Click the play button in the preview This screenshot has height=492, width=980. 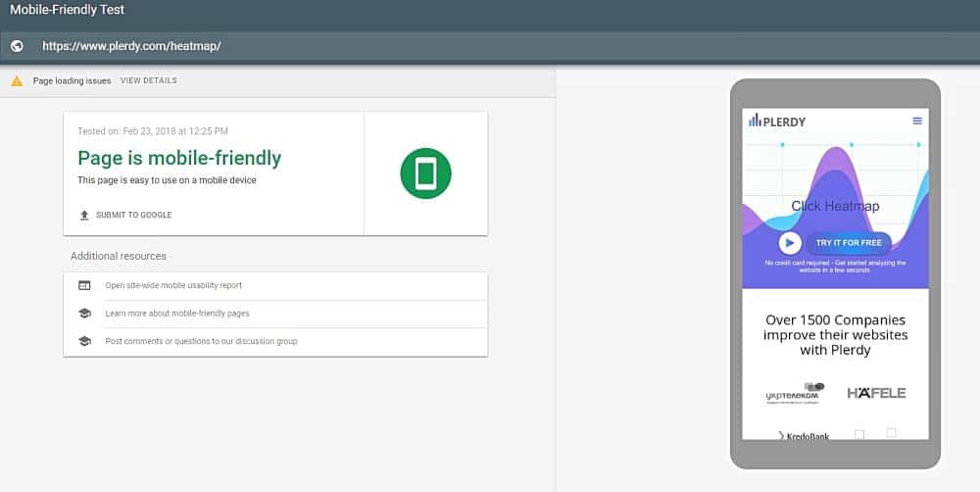[x=790, y=242]
